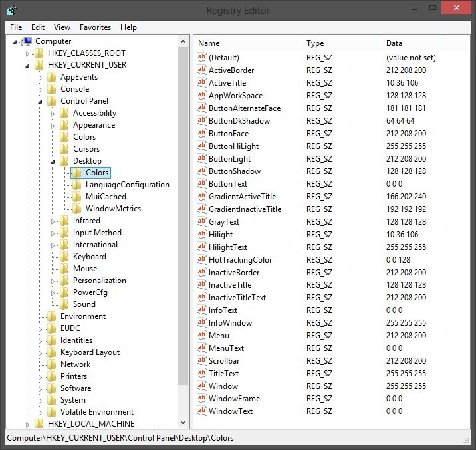Click the Cursors folder icon
The image size is (476, 450).
[x=64, y=149]
